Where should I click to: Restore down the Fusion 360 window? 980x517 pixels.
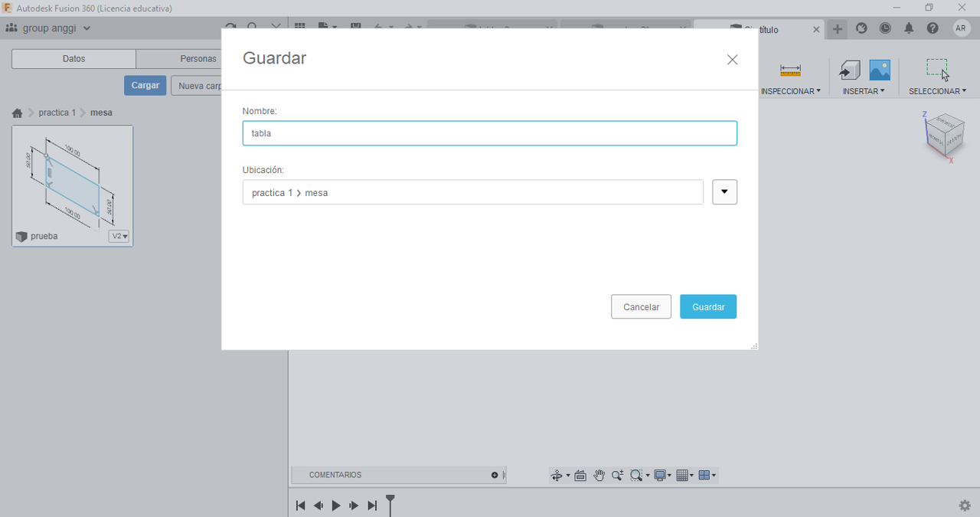(x=929, y=8)
